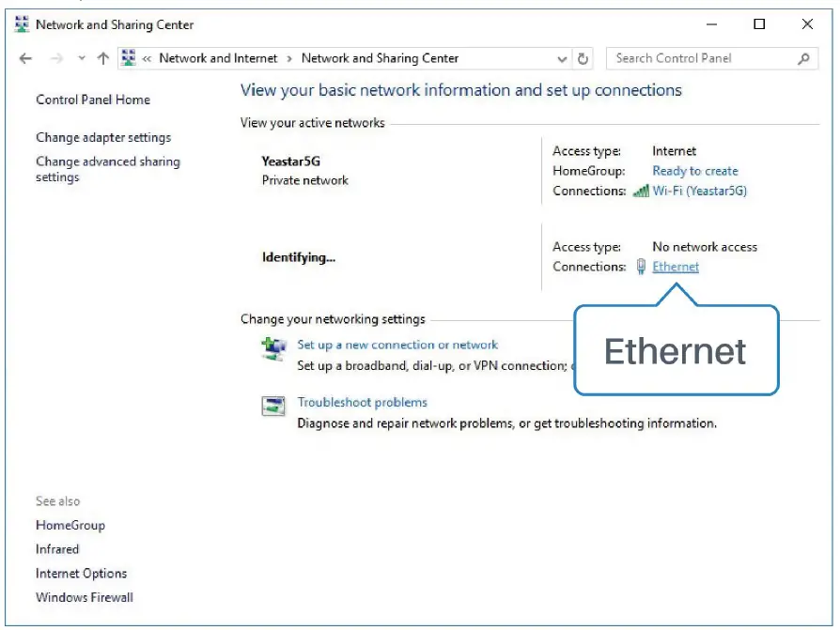This screenshot has width=840, height=630.
Task: Click the Forward navigation arrow
Action: pos(56,58)
